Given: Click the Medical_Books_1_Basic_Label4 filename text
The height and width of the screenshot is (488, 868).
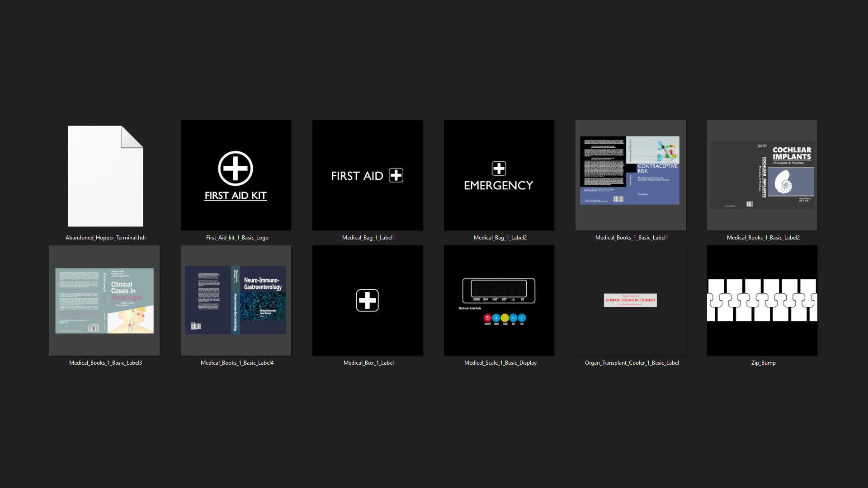Looking at the screenshot, I should (x=237, y=363).
